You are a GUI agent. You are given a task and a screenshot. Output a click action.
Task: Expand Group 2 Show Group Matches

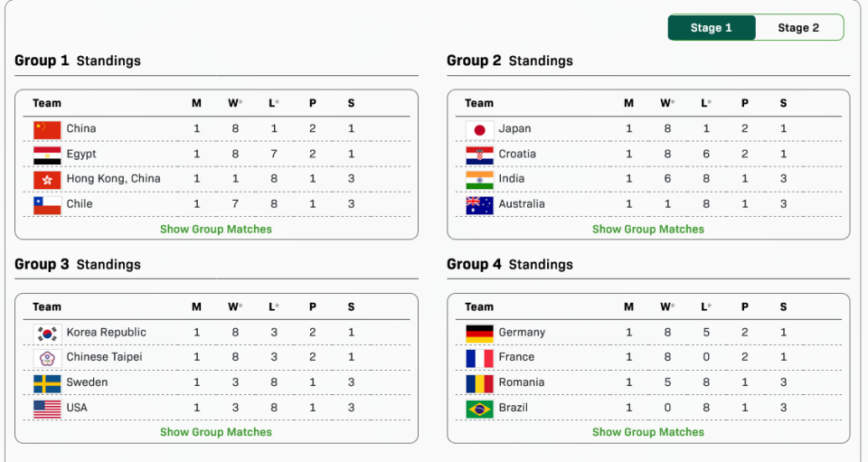pos(648,230)
